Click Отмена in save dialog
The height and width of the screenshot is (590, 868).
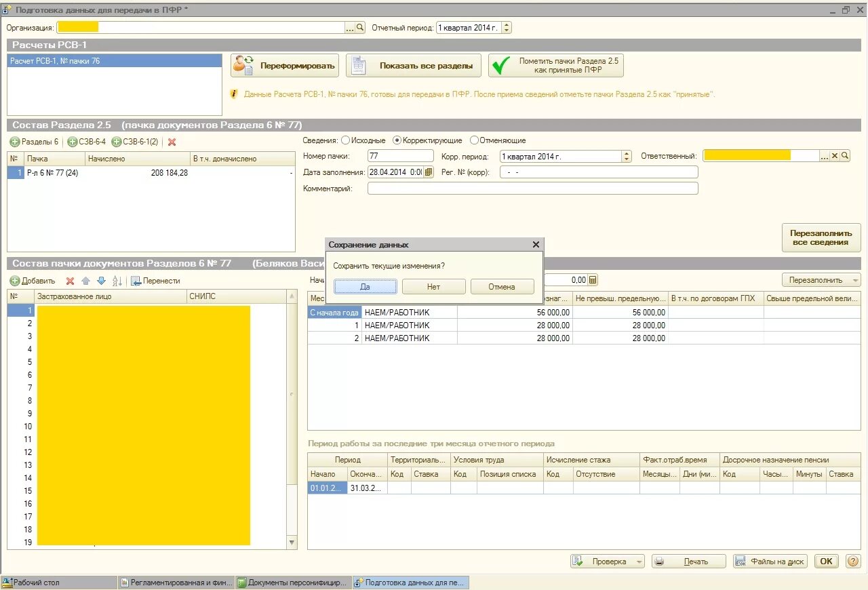click(502, 287)
